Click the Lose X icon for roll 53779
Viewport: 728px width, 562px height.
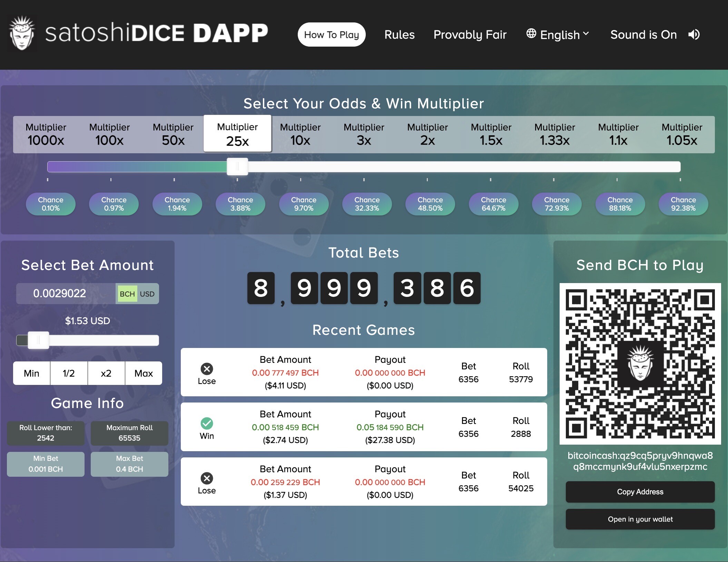[207, 369]
